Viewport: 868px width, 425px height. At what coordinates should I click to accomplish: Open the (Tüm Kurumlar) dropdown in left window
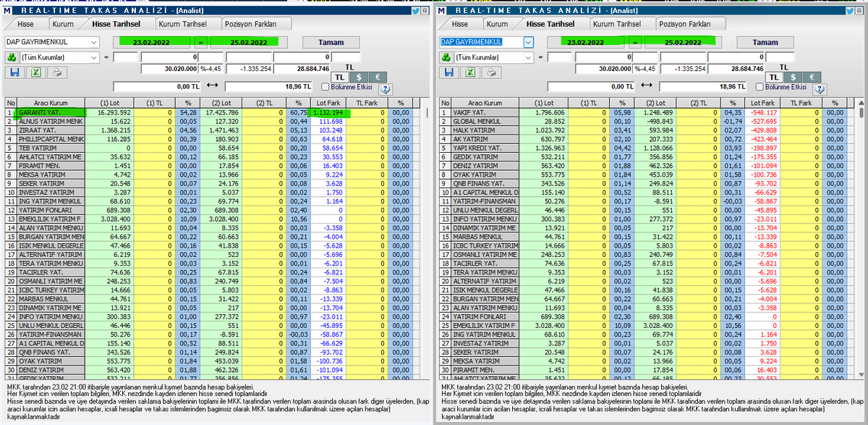point(94,56)
